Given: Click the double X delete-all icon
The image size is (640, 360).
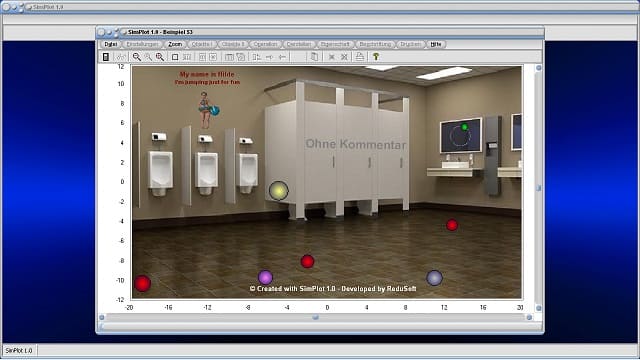Looking at the screenshot, I should pyautogui.click(x=344, y=57).
